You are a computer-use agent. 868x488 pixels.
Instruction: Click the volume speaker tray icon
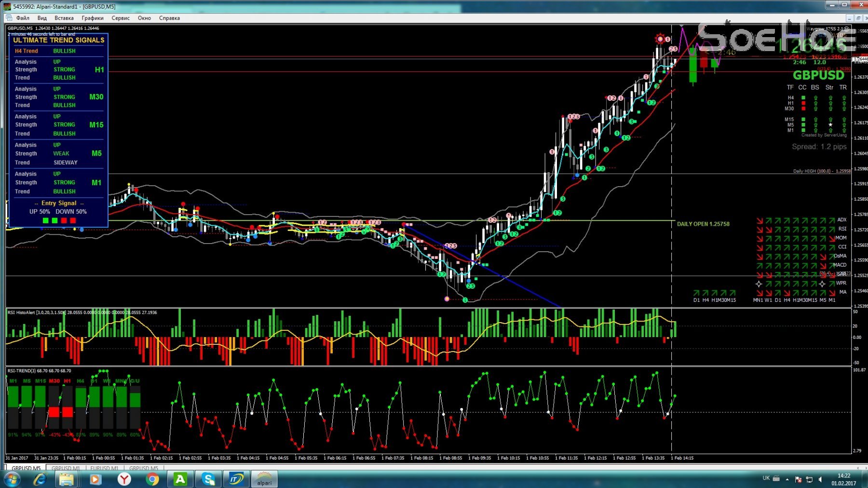coord(820,479)
